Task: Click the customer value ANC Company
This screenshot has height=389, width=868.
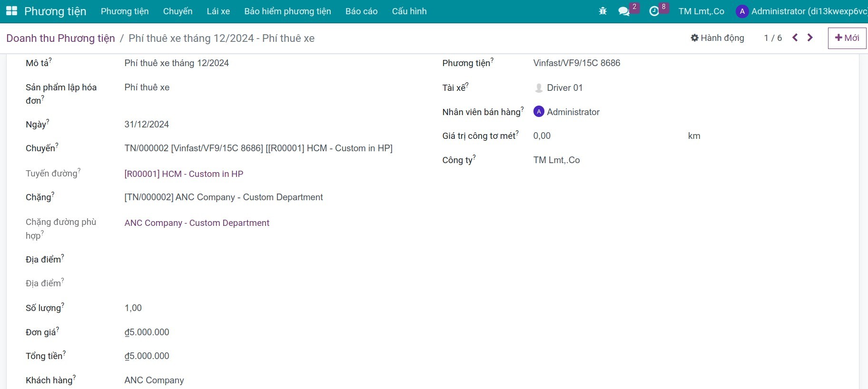Action: pos(154,380)
